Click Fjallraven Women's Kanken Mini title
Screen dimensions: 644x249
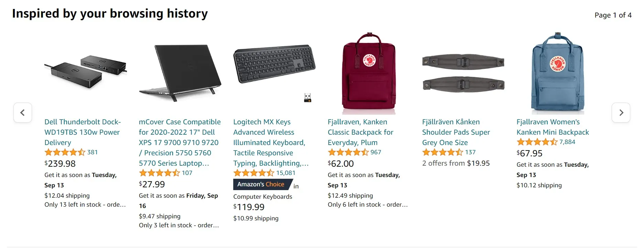pyautogui.click(x=552, y=127)
